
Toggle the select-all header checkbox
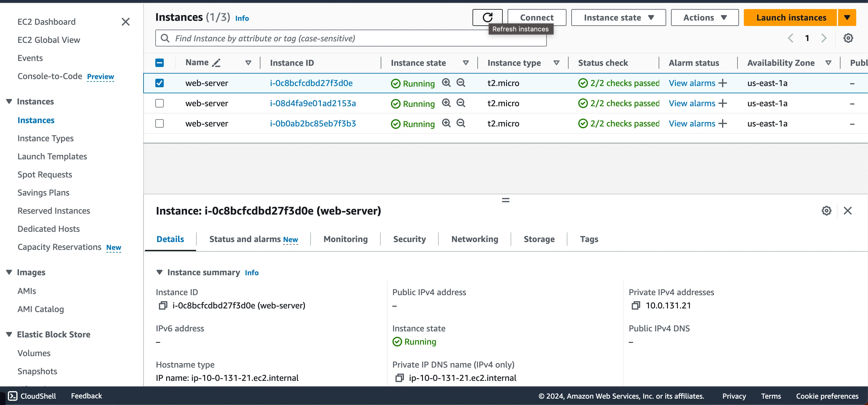point(160,62)
